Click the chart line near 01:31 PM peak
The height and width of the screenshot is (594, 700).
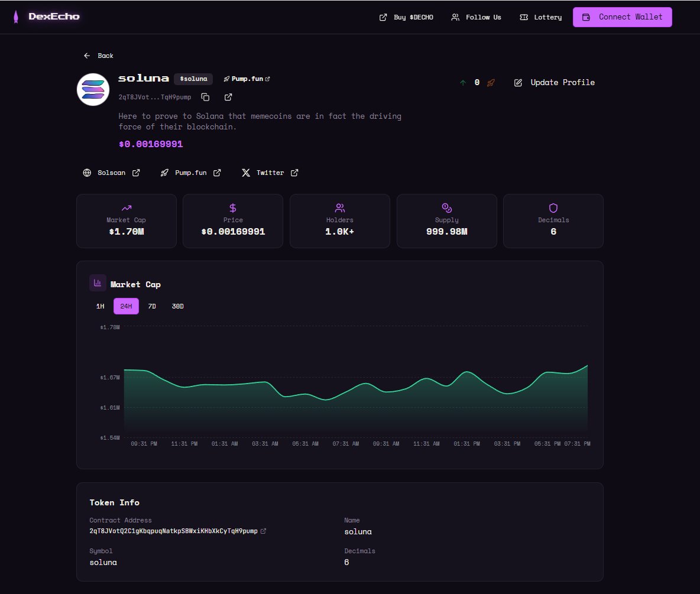click(x=467, y=372)
